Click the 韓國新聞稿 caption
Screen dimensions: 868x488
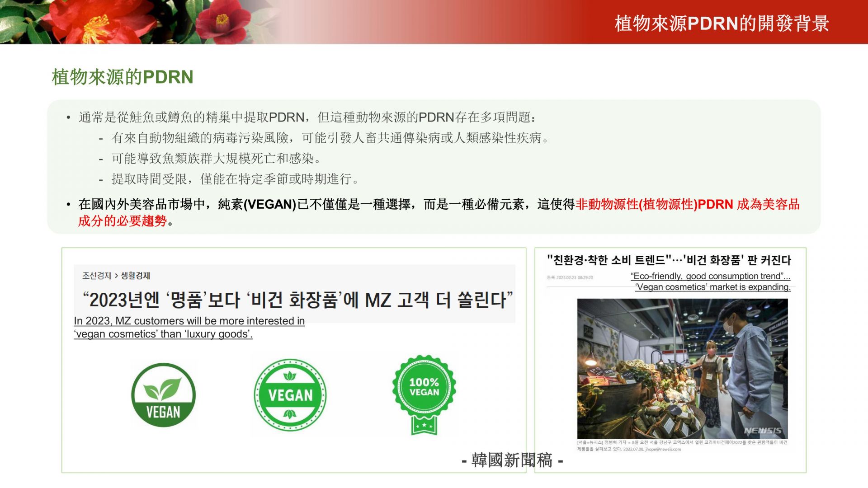coord(512,460)
